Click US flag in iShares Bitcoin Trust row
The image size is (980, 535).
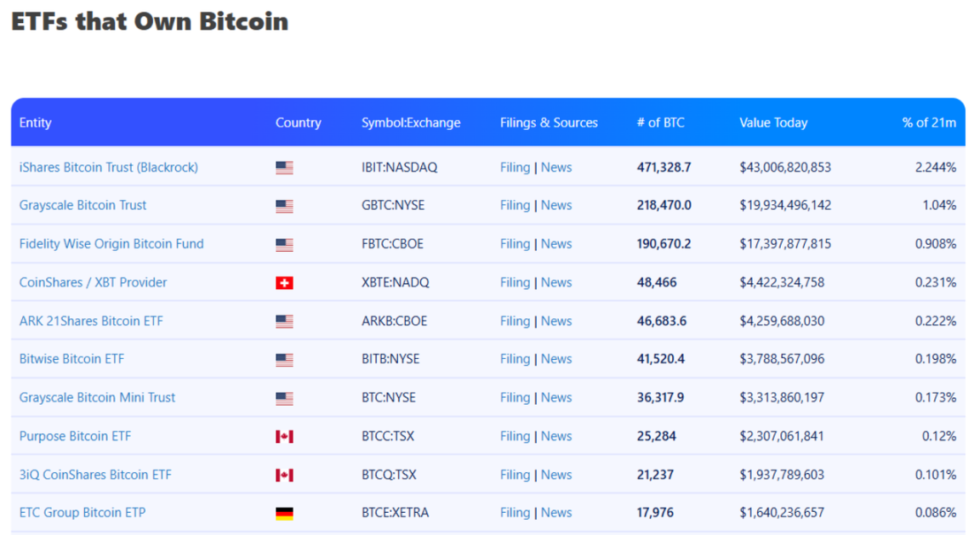point(284,168)
